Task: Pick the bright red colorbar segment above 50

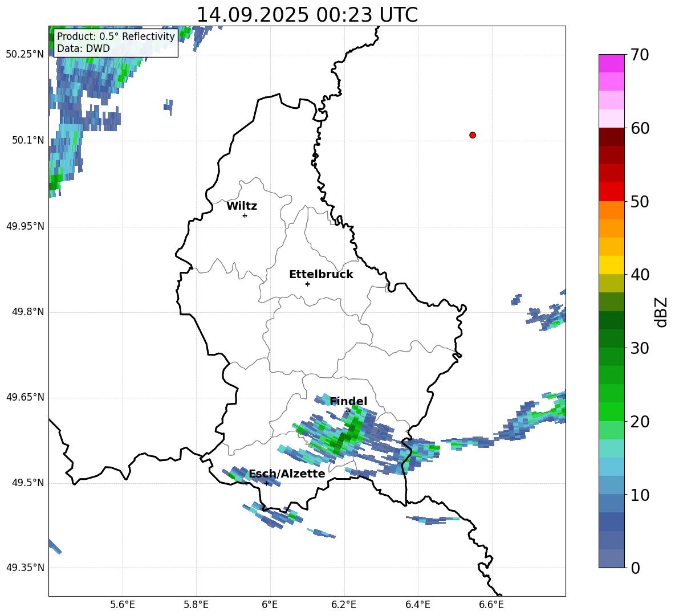Action: 612,192
